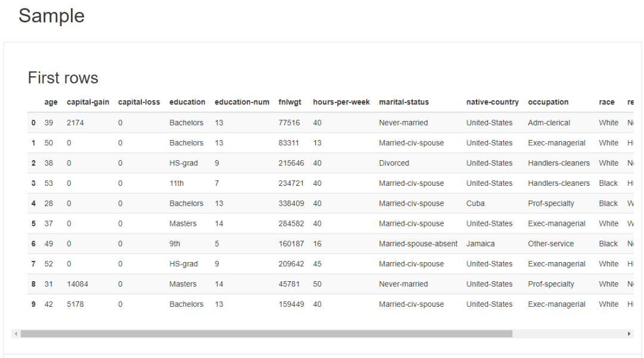Click the capital-gain value 14084
Screen dimensions: 644x358
[77, 284]
